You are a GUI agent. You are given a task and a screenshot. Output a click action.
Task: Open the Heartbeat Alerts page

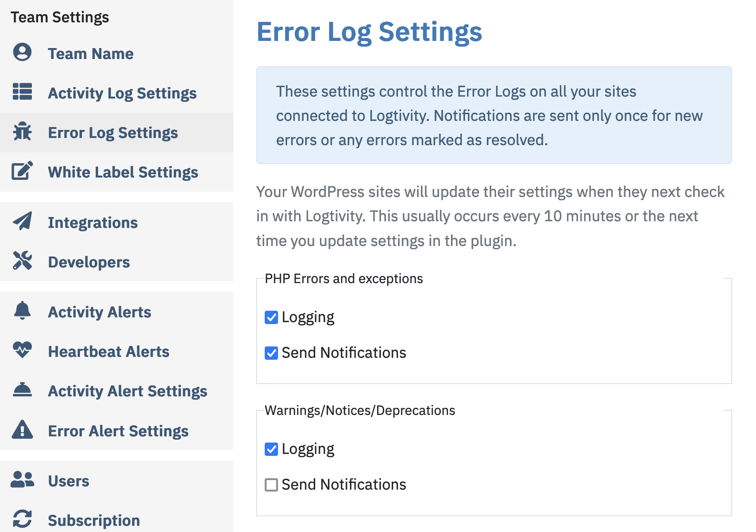tap(109, 351)
